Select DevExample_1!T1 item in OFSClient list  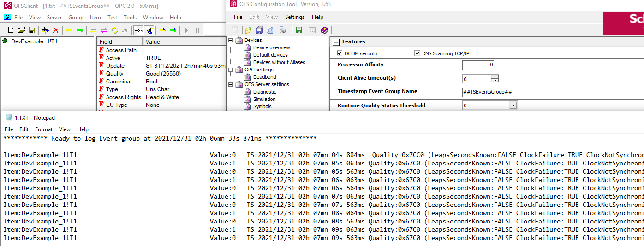pyautogui.click(x=34, y=41)
